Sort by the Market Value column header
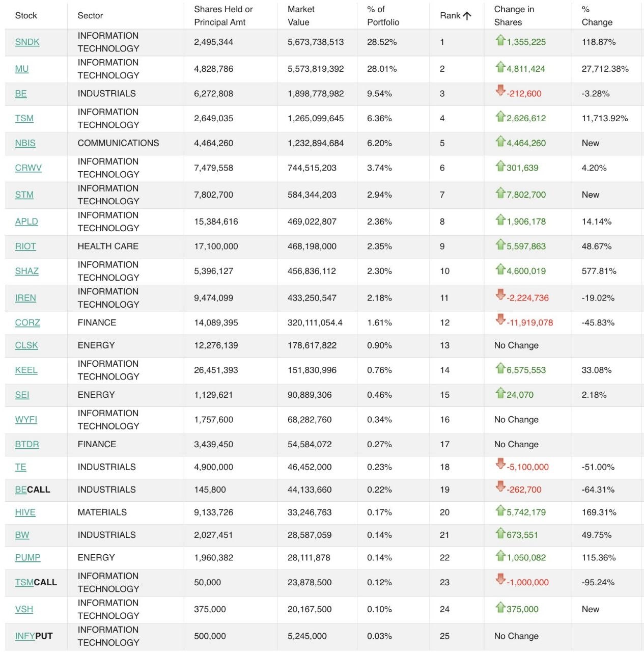Screen dimensions: 644x652 click(301, 16)
